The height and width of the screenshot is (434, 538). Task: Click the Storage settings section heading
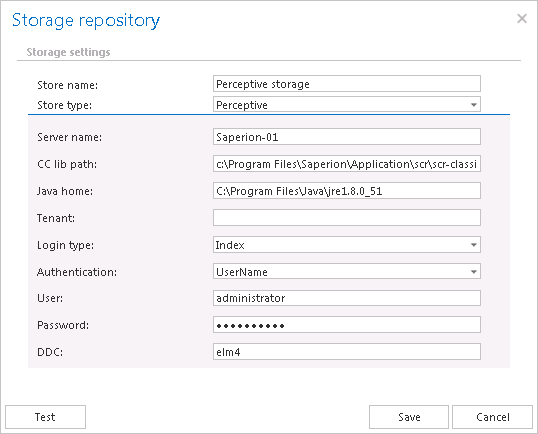click(68, 52)
